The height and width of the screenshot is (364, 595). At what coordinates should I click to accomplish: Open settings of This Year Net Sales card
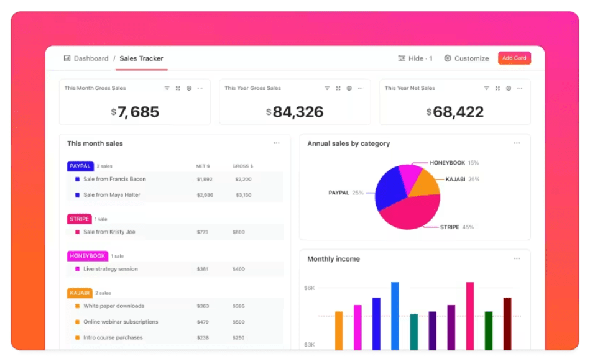(509, 88)
